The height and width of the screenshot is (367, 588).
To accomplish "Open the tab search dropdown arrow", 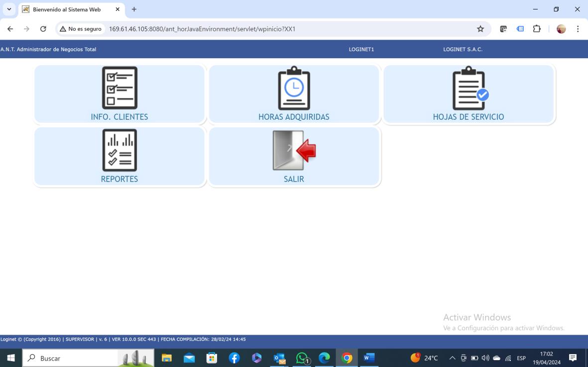I will (x=9, y=9).
